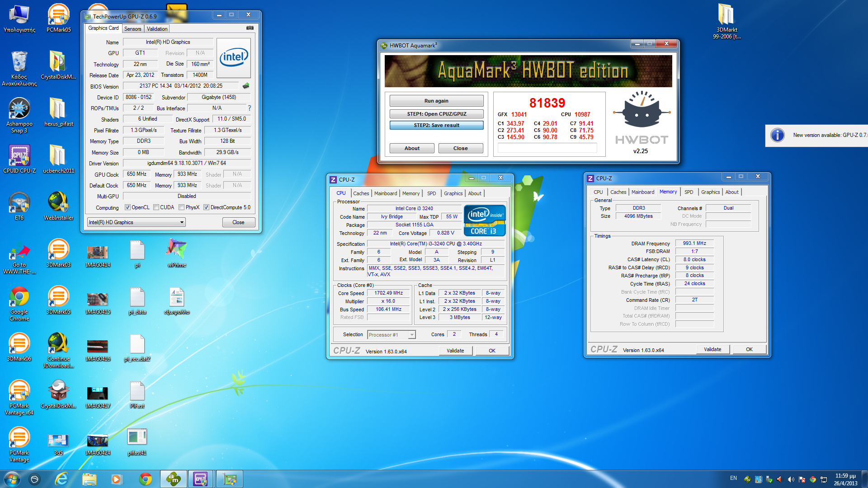868x488 pixels.
Task: Open the Memory tab in left CPU-Z window
Action: [411, 193]
